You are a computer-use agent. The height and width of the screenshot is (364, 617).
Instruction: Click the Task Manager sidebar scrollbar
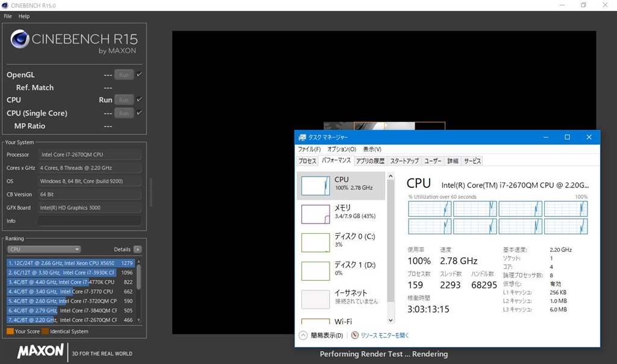coord(390,241)
